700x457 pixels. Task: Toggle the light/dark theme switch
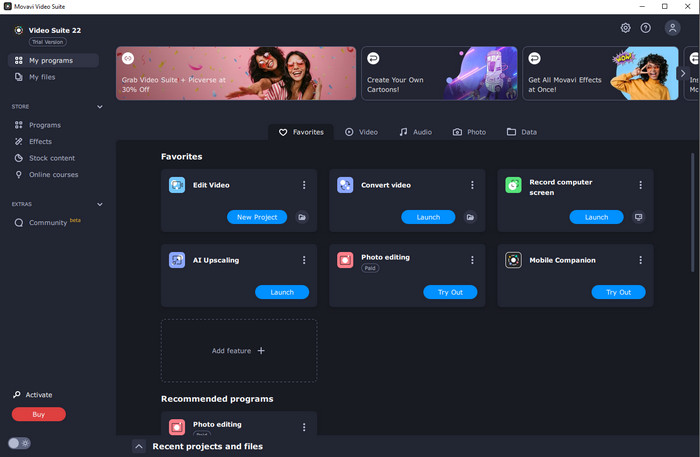click(x=19, y=443)
